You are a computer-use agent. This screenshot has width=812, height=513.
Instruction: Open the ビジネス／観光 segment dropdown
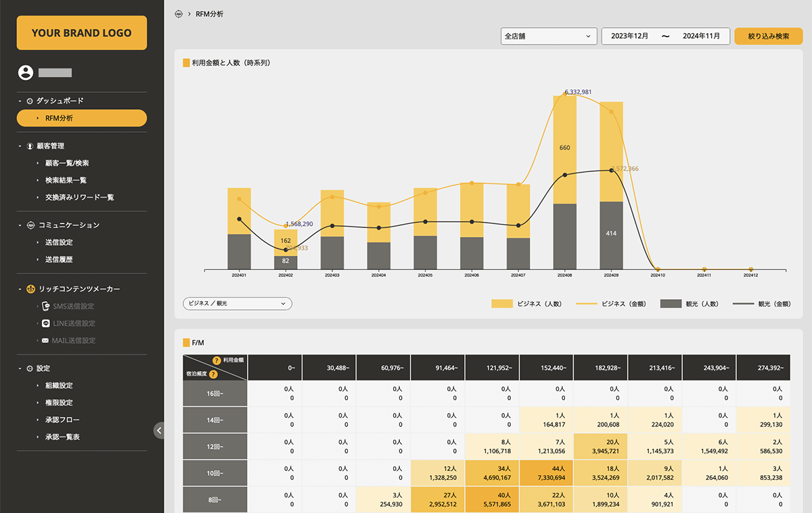[237, 304]
